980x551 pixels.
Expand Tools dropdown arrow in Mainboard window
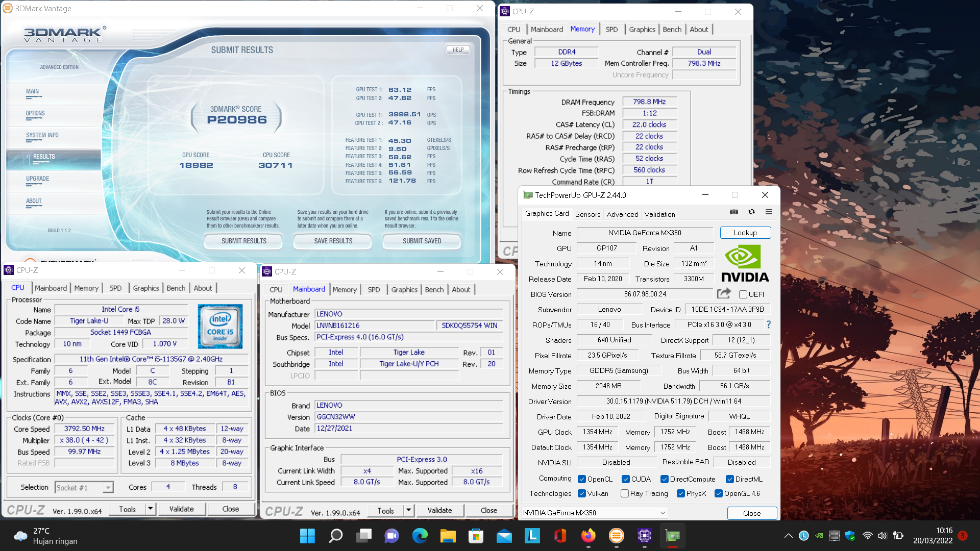coord(408,510)
